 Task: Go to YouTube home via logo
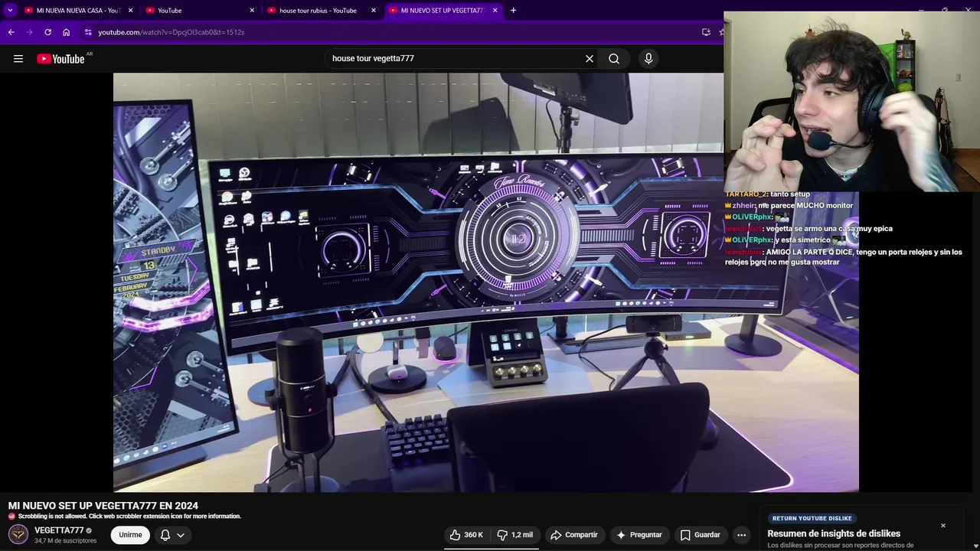coord(60,59)
